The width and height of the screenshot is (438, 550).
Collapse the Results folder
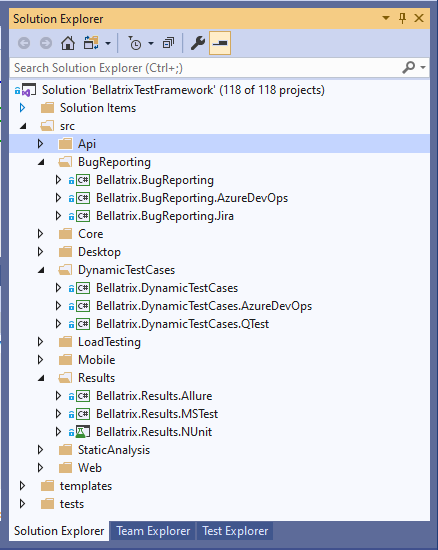(x=41, y=378)
